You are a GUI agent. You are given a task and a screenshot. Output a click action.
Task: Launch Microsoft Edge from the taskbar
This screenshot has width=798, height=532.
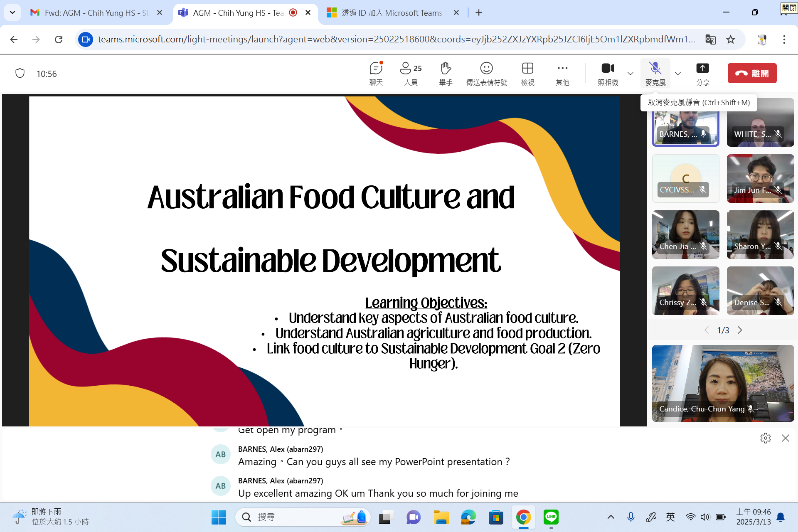[468, 517]
